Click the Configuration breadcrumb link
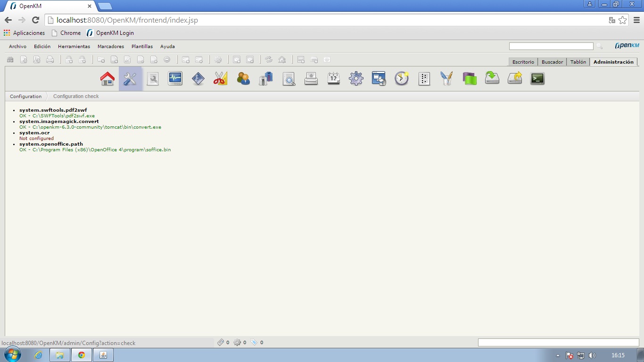Screen dimensions: 644x362 [26, 96]
